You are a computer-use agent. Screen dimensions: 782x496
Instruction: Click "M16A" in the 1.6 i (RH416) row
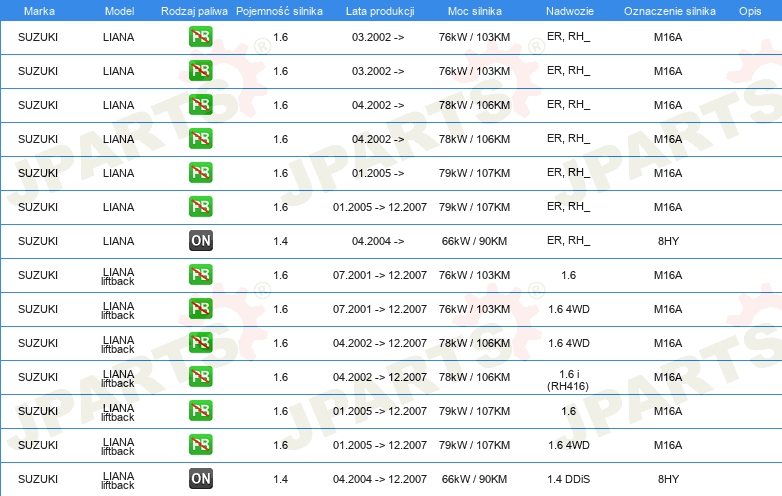click(668, 377)
